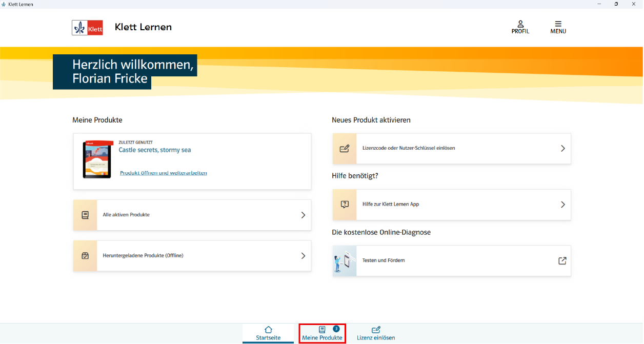Viewport: 644px width, 344px height.
Task: Open the external link icon on Testen und Fördern
Action: click(562, 260)
